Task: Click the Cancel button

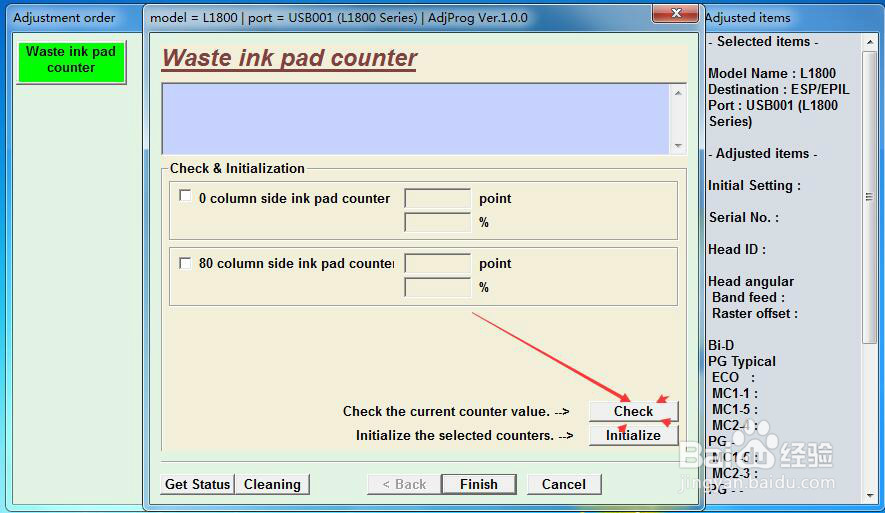Action: pyautogui.click(x=563, y=484)
